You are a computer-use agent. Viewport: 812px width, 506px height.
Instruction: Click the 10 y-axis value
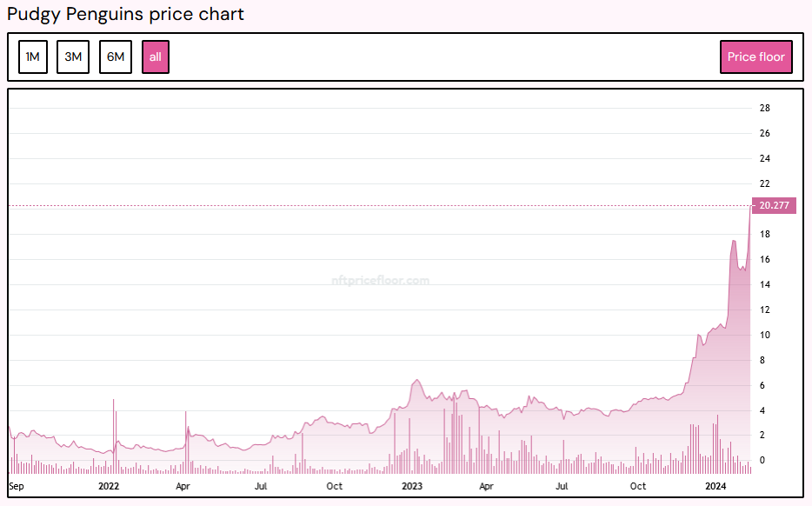tap(764, 335)
